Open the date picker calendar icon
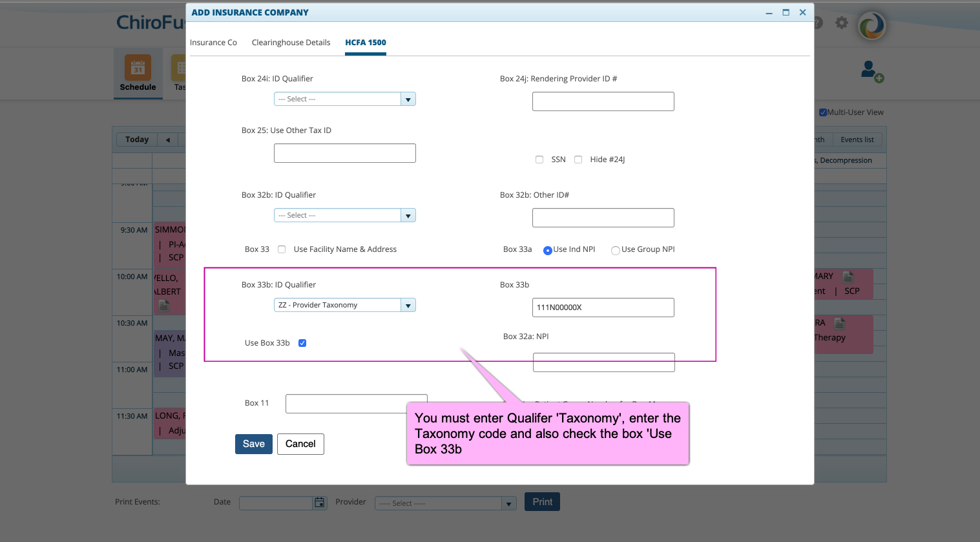The height and width of the screenshot is (542, 980). 319,502
